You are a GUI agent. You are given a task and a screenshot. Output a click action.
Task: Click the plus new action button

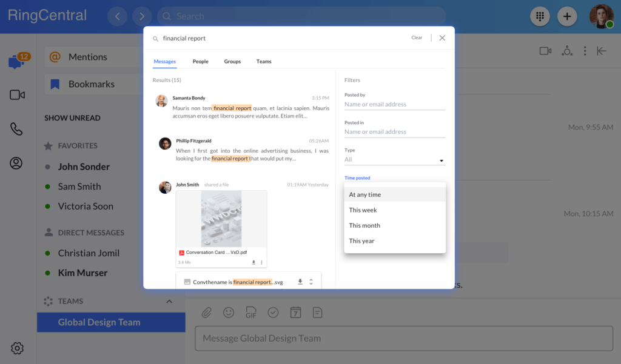(x=567, y=16)
